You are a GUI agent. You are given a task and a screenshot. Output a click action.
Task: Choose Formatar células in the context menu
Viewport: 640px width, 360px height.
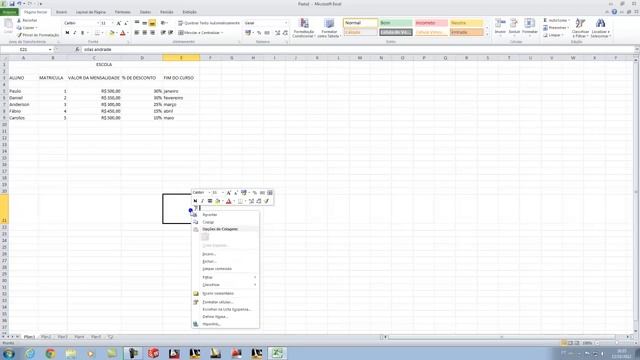pyautogui.click(x=218, y=302)
